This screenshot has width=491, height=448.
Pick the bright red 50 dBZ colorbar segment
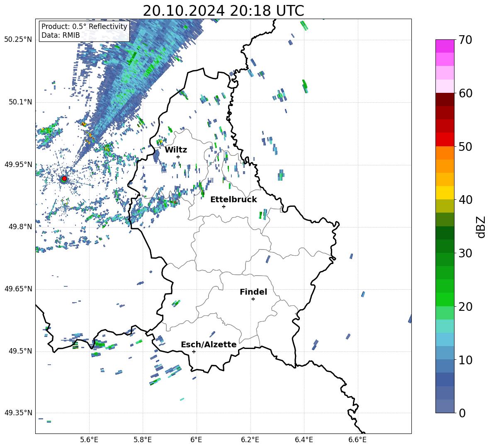pyautogui.click(x=445, y=140)
